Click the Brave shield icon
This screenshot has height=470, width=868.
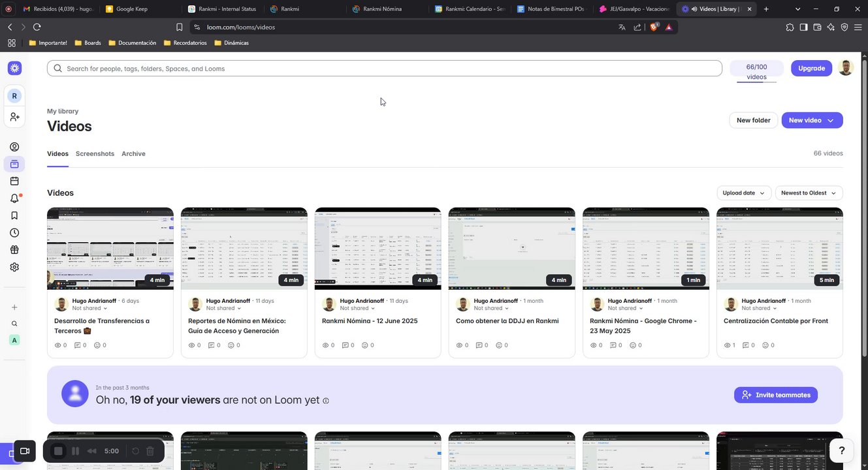654,27
